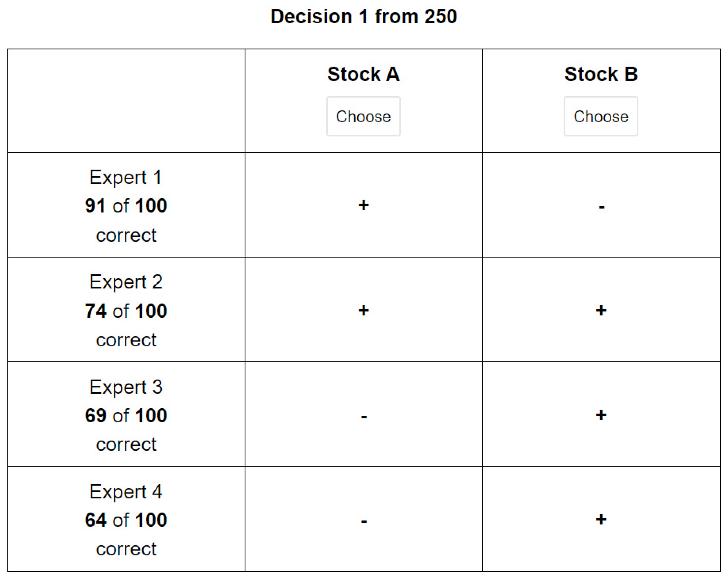Click Expert 4 minus sign for Stock A

(364, 522)
